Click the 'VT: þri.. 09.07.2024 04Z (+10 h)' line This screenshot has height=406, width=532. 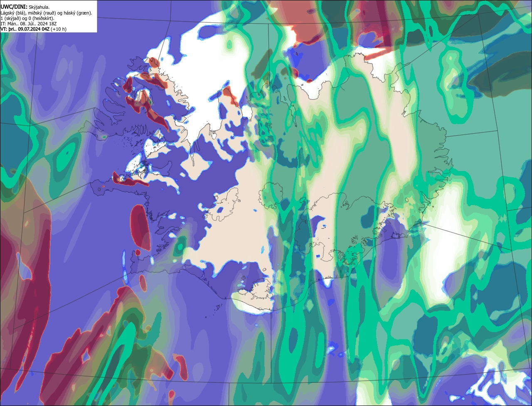[33, 29]
